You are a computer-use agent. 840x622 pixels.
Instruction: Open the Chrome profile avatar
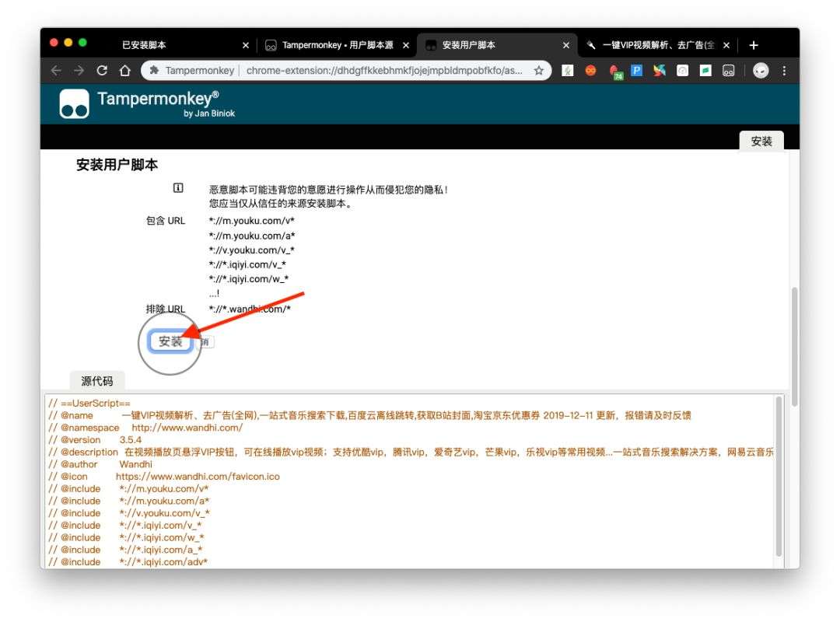(761, 70)
